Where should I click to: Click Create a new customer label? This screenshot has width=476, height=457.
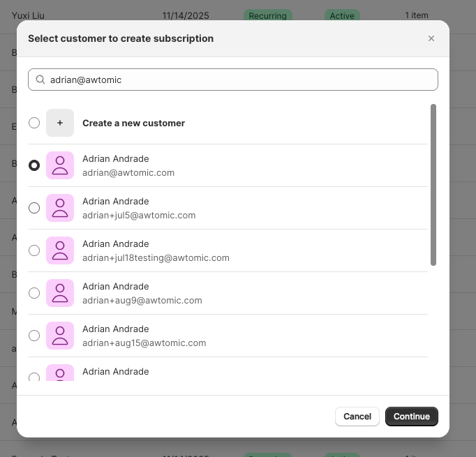coord(133,123)
